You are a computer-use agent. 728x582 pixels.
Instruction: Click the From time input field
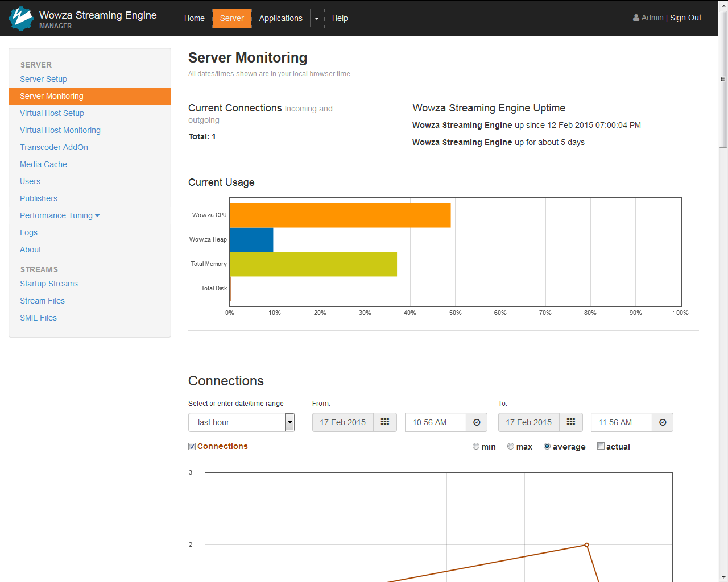[435, 422]
